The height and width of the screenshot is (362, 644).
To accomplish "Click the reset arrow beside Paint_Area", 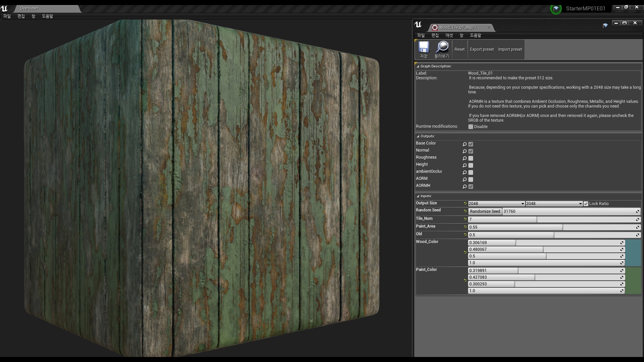I will (465, 227).
